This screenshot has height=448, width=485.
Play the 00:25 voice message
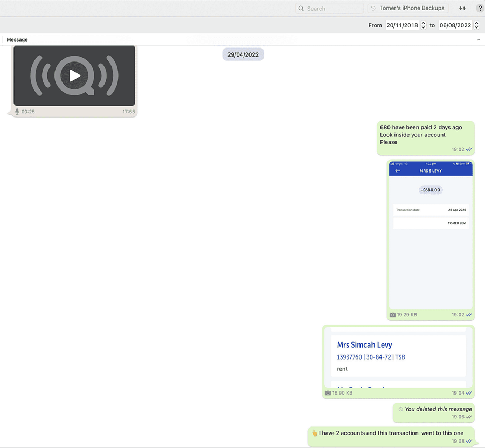tap(74, 76)
